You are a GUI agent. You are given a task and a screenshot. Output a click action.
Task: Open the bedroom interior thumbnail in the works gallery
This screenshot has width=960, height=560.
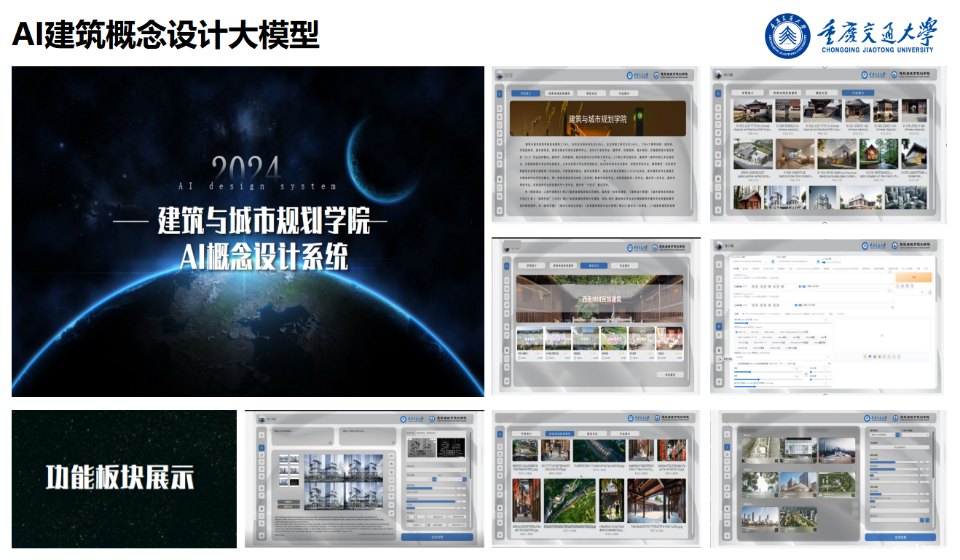[x=794, y=155]
